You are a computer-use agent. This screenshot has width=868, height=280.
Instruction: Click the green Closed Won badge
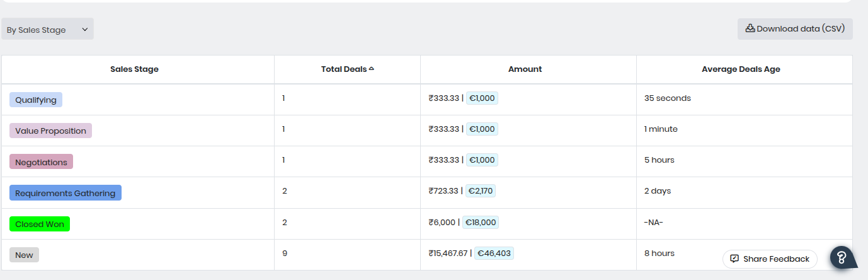click(x=40, y=224)
